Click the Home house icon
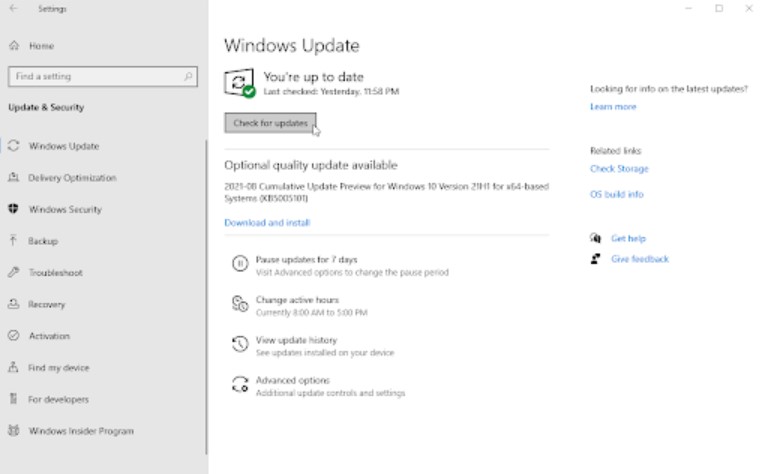 tap(14, 46)
